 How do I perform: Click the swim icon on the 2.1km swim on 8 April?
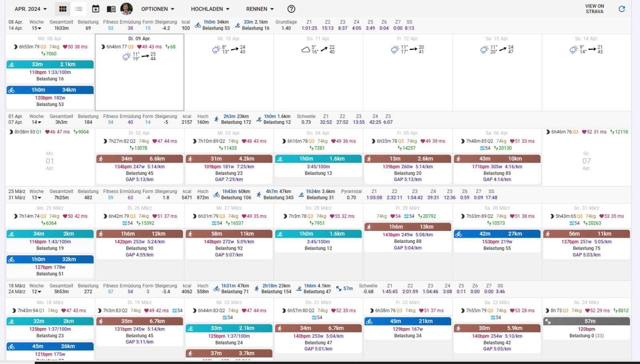click(12, 65)
